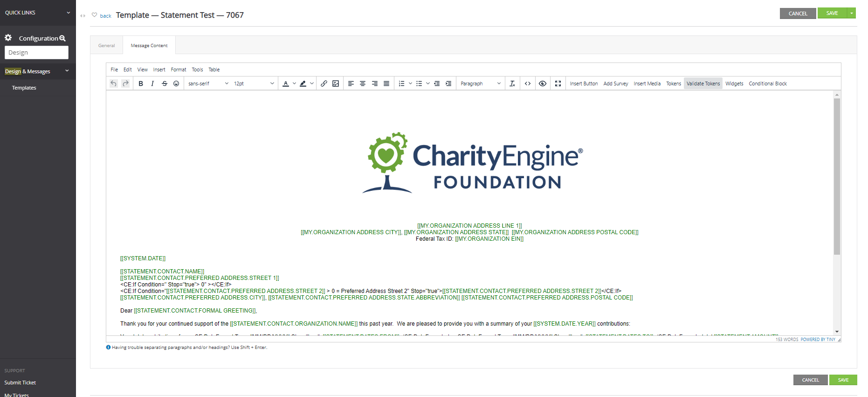
Task: Open the Submit Ticket link
Action: pos(20,383)
